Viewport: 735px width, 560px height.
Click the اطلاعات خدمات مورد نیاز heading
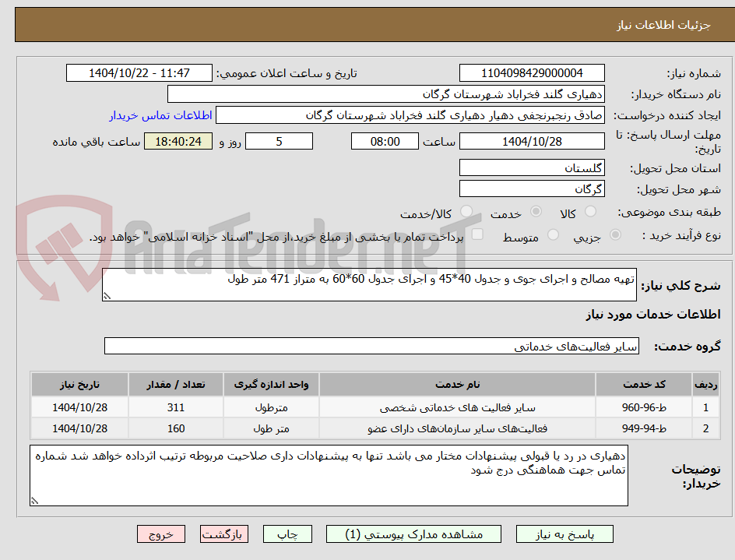click(653, 314)
